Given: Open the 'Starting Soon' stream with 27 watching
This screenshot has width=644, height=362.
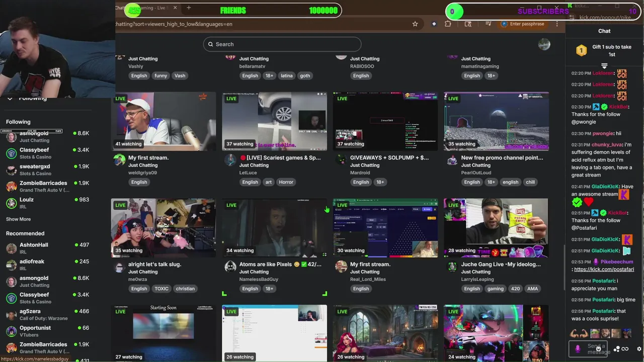Looking at the screenshot, I should (x=164, y=333).
